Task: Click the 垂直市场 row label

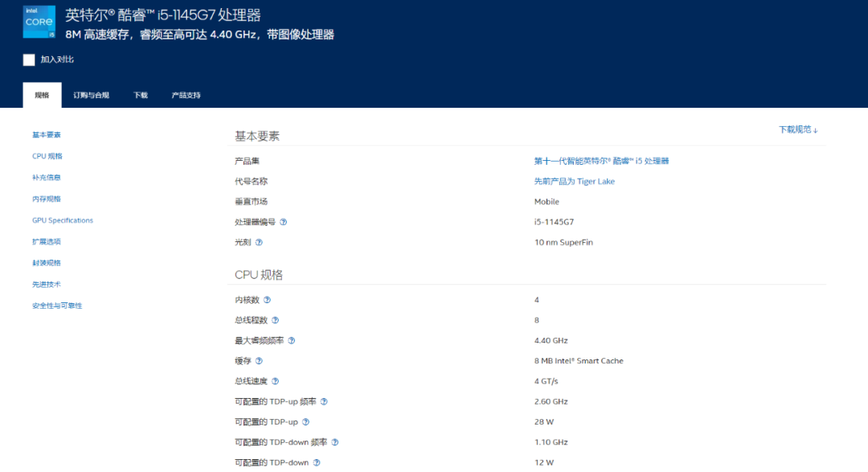Action: [x=251, y=202]
